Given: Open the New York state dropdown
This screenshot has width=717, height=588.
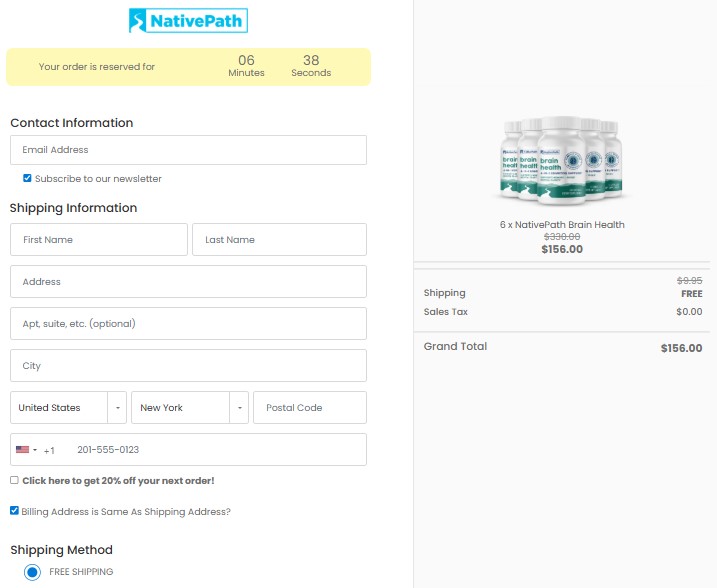Looking at the screenshot, I should 190,407.
